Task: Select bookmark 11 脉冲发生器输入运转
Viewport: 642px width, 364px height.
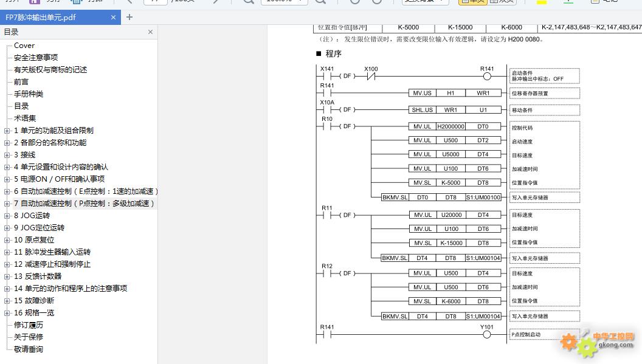Action: (52, 252)
